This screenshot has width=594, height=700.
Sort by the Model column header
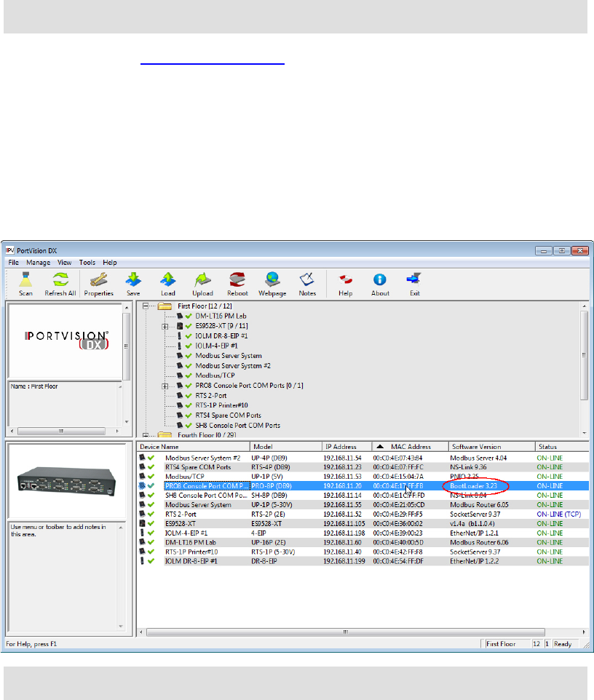tap(286, 447)
